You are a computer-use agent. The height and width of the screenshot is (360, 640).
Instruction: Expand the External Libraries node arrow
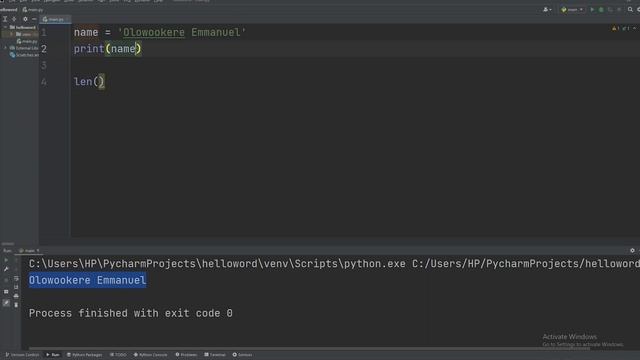(5, 48)
